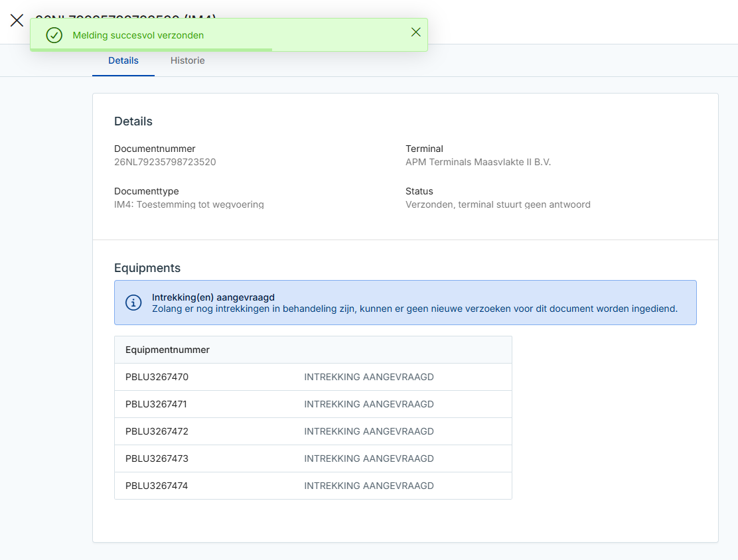Click the 'Equipments' section heading
Viewport: 738px width, 560px height.
pos(147,268)
